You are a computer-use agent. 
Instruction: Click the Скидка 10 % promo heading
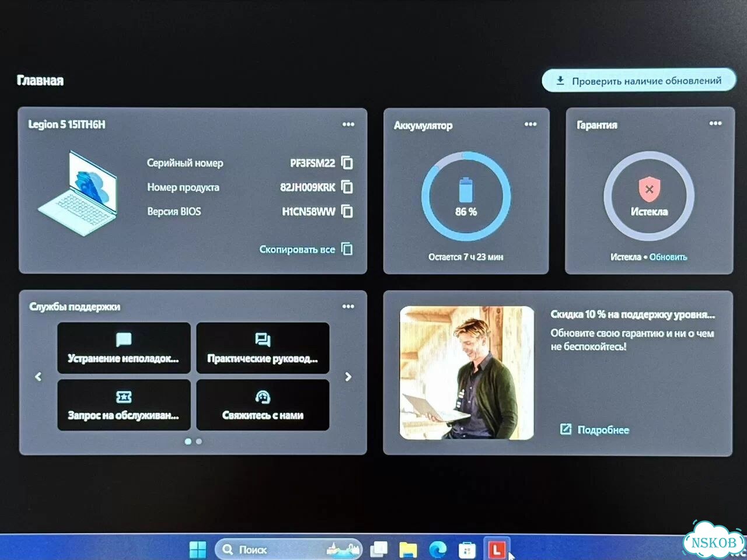pyautogui.click(x=633, y=314)
